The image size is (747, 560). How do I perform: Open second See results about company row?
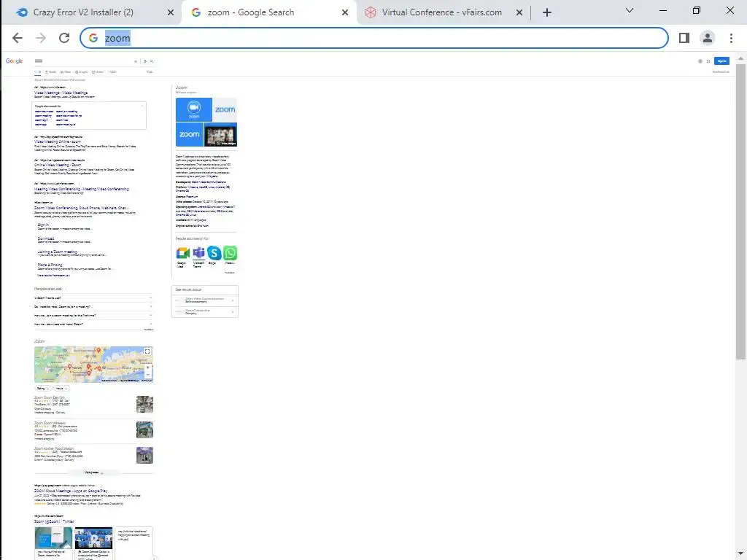205,311
